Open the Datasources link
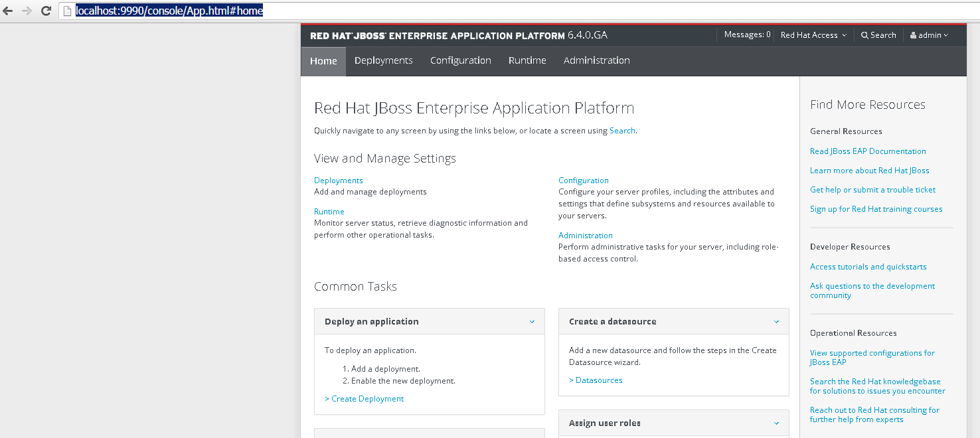Screen dimensions: 980x438 (596, 380)
